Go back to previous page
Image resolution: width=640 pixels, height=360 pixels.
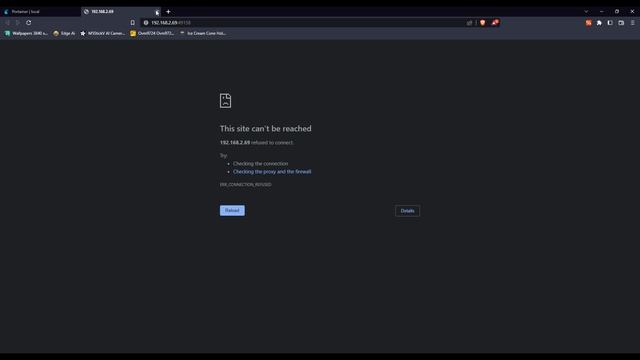click(7, 23)
